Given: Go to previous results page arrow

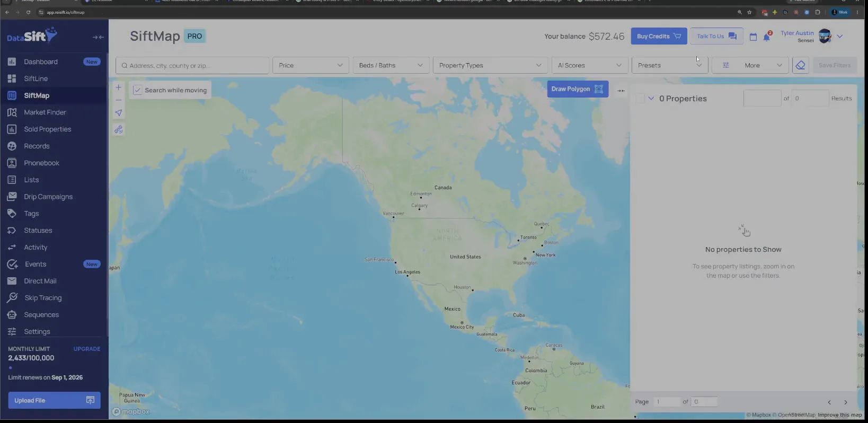Looking at the screenshot, I should (829, 402).
